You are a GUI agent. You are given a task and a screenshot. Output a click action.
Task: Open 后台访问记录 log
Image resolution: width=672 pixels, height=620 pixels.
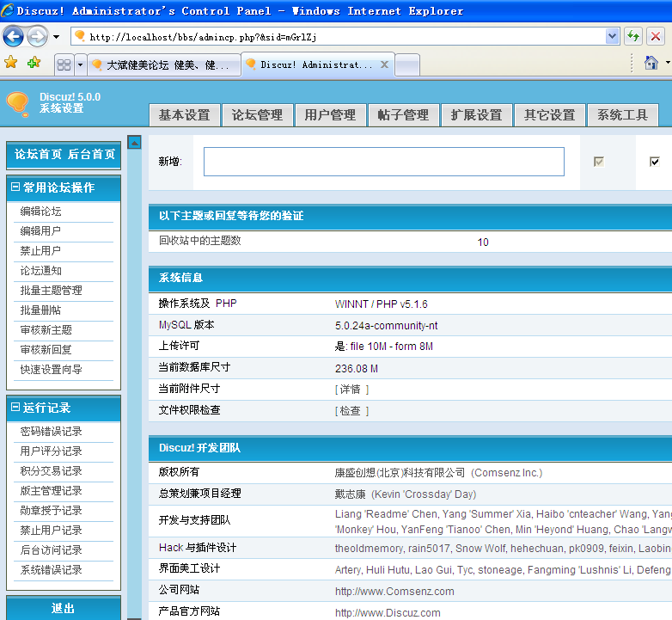tap(51, 549)
